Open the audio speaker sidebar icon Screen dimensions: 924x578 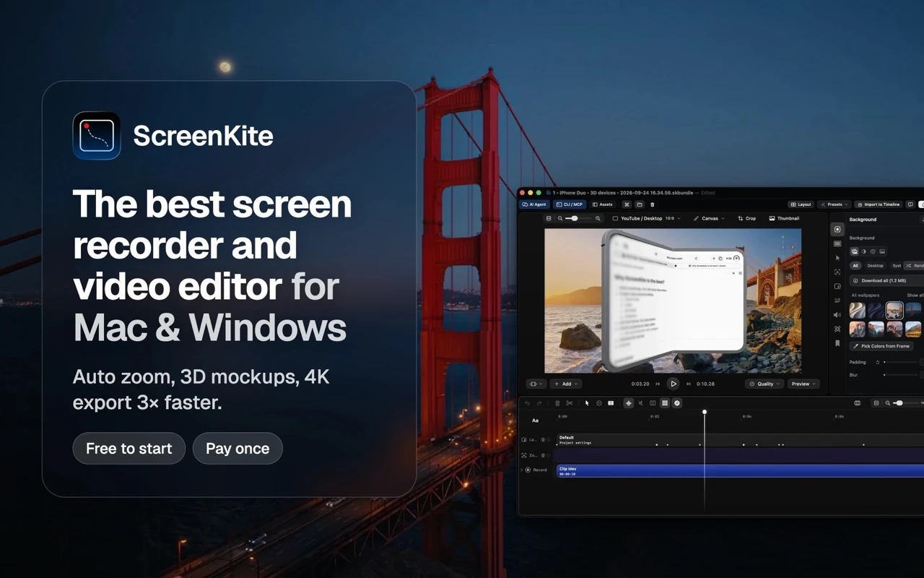[837, 315]
